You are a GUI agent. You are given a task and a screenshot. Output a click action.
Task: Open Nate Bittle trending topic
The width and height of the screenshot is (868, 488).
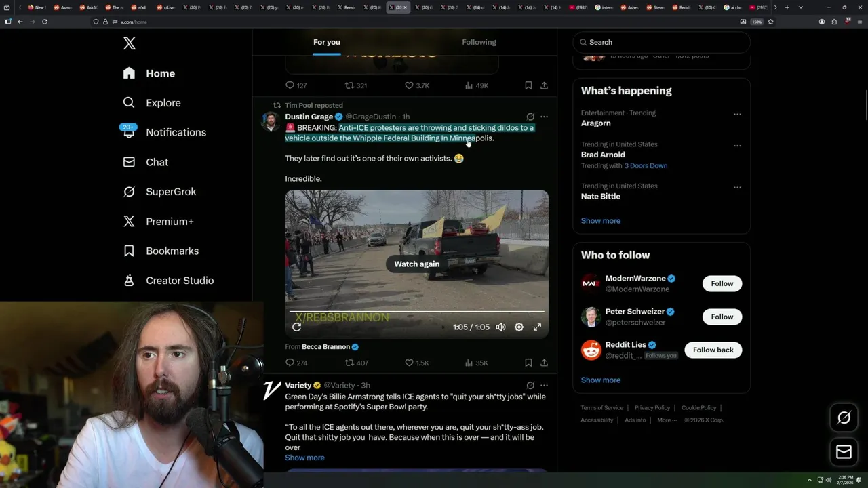point(601,196)
